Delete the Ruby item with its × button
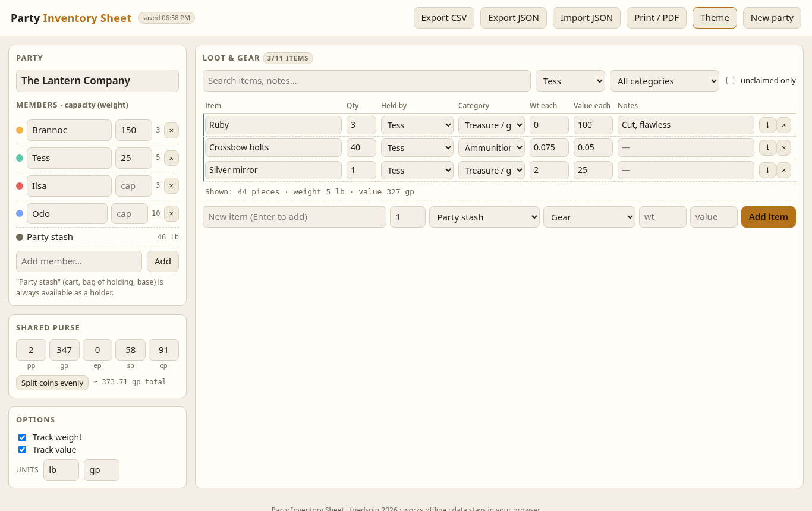 pyautogui.click(x=783, y=125)
